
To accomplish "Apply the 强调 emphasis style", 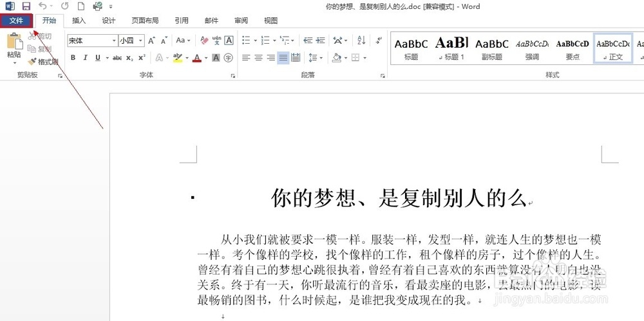I will 532,48.
